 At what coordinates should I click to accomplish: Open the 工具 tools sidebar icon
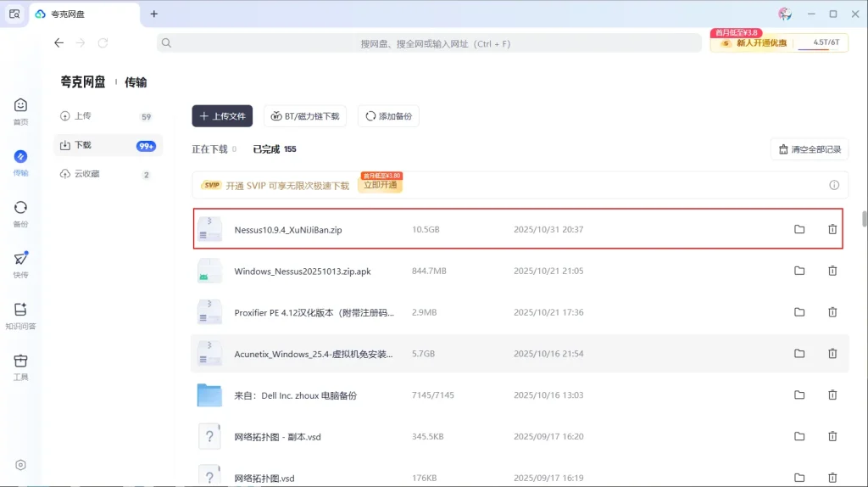(20, 365)
